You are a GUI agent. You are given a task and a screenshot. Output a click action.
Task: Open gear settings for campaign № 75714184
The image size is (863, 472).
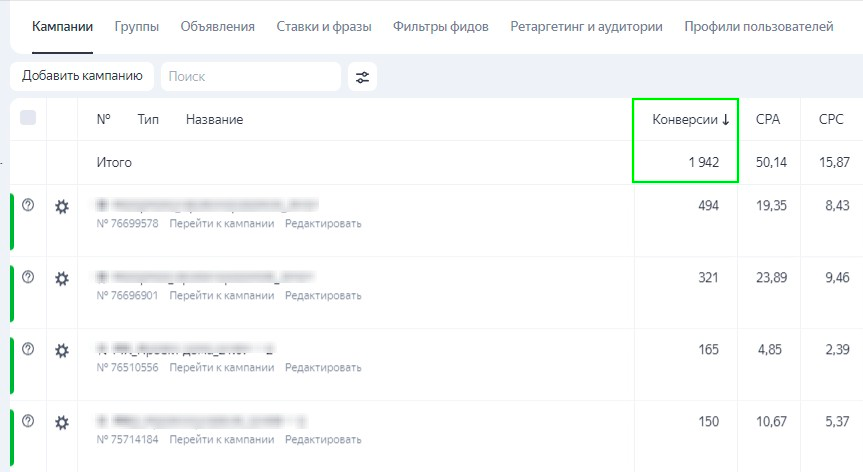62,423
